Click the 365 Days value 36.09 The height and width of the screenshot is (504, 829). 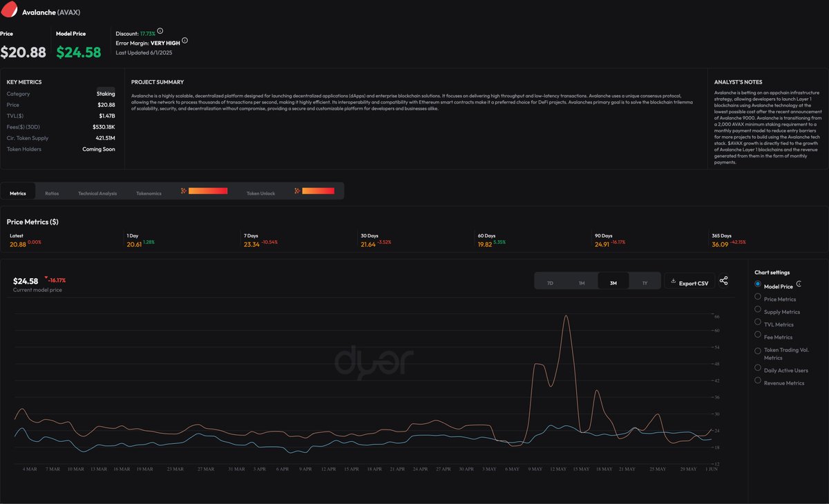tap(720, 244)
